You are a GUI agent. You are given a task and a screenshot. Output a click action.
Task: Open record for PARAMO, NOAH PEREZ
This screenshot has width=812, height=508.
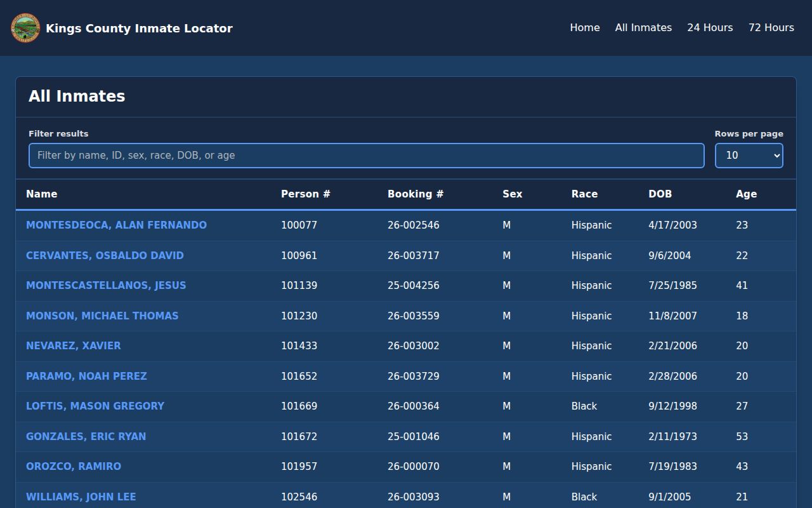(x=86, y=376)
